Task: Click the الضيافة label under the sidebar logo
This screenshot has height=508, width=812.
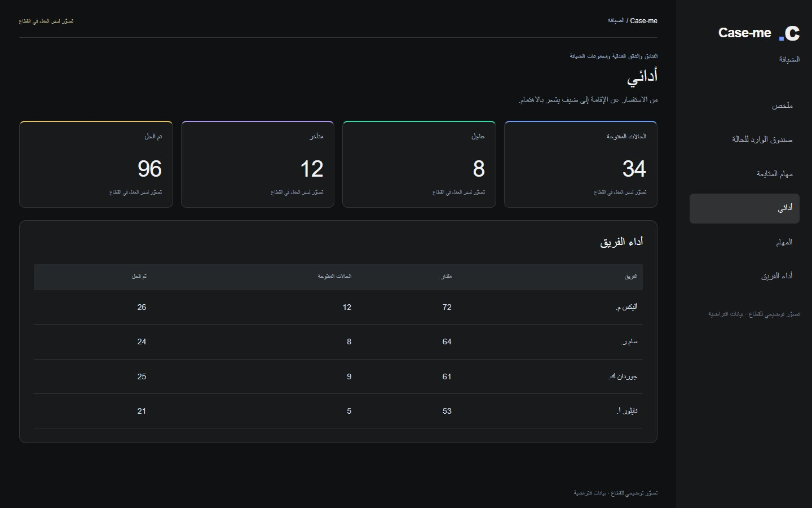Action: pyautogui.click(x=789, y=59)
